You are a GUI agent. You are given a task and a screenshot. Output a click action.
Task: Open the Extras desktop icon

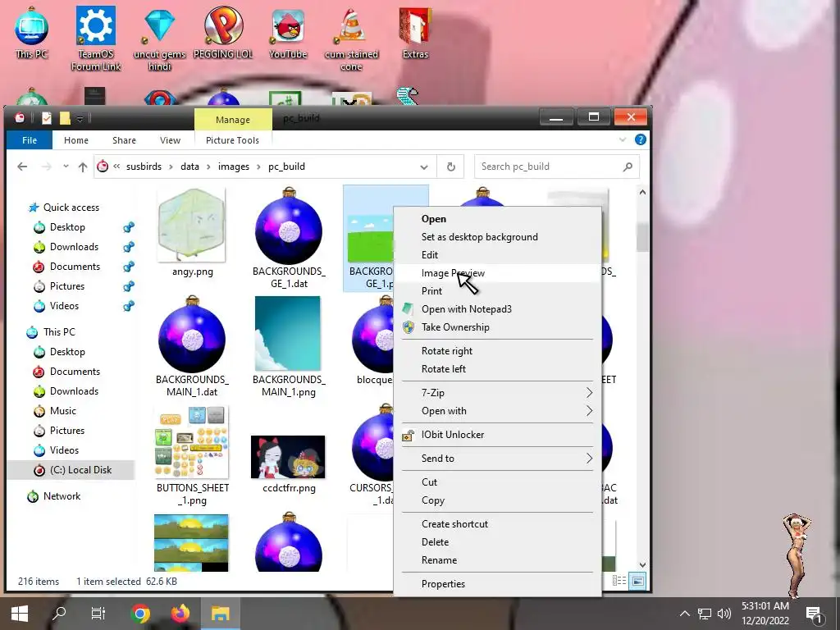tap(415, 32)
